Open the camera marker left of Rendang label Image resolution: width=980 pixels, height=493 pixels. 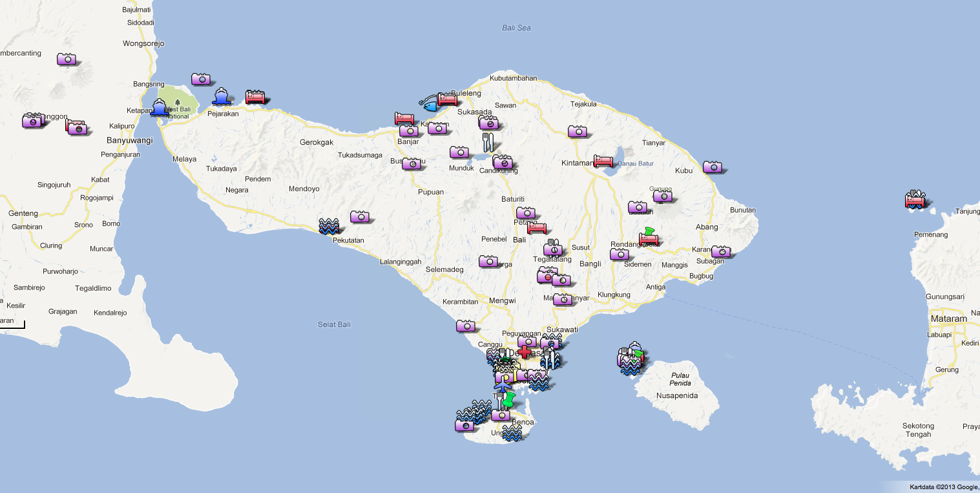pos(620,254)
